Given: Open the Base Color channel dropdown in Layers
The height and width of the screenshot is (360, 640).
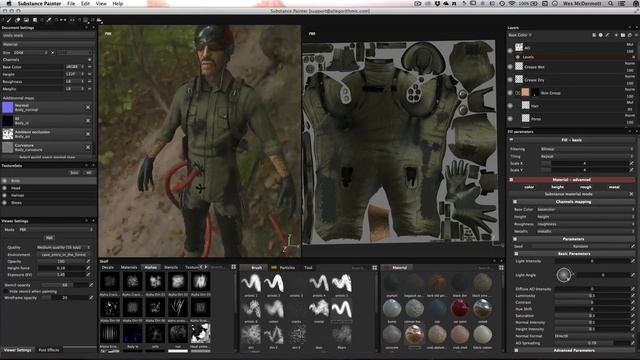Looking at the screenshot, I should pyautogui.click(x=520, y=35).
